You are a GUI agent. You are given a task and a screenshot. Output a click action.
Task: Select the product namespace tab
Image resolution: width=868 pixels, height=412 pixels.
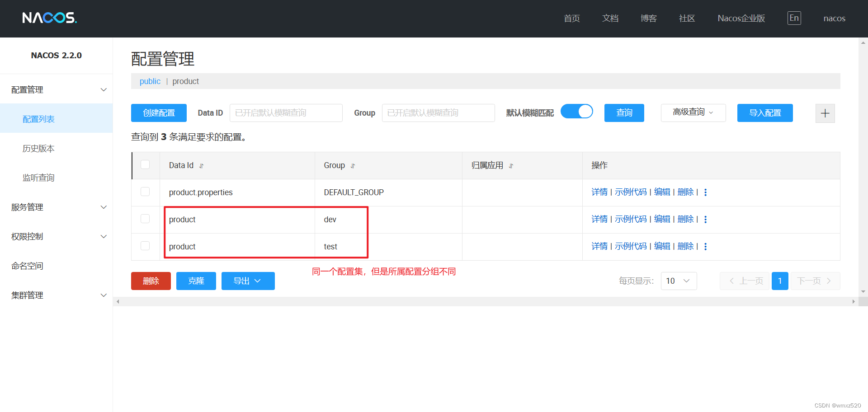pyautogui.click(x=185, y=81)
